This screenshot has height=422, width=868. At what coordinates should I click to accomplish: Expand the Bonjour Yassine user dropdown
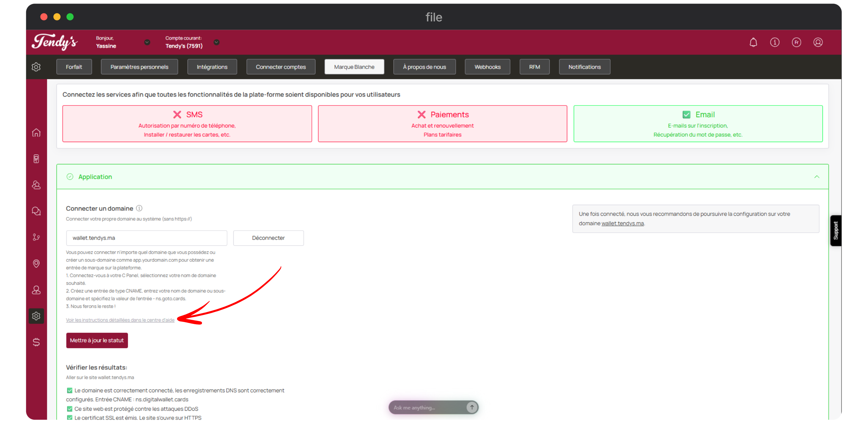coord(147,42)
